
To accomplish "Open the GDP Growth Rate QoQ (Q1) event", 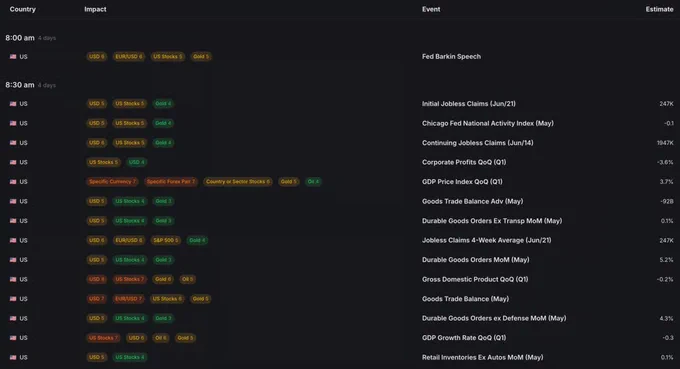I will pyautogui.click(x=464, y=338).
